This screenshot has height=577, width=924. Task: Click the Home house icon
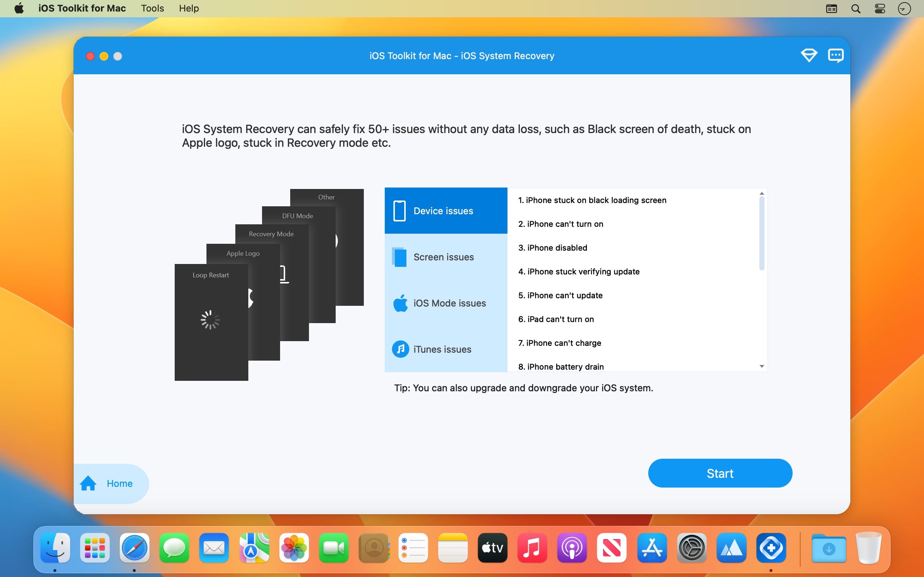pos(88,483)
